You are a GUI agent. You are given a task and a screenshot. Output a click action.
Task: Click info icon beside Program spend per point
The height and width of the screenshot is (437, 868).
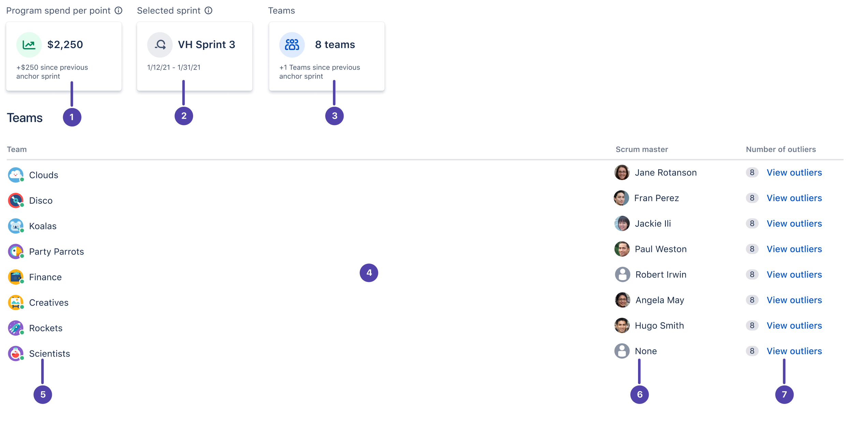pos(118,11)
